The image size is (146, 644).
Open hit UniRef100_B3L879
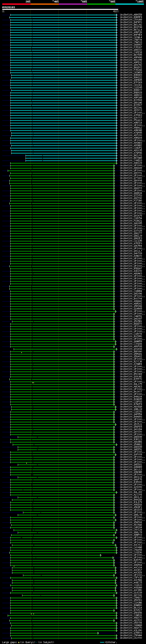(x=131, y=502)
